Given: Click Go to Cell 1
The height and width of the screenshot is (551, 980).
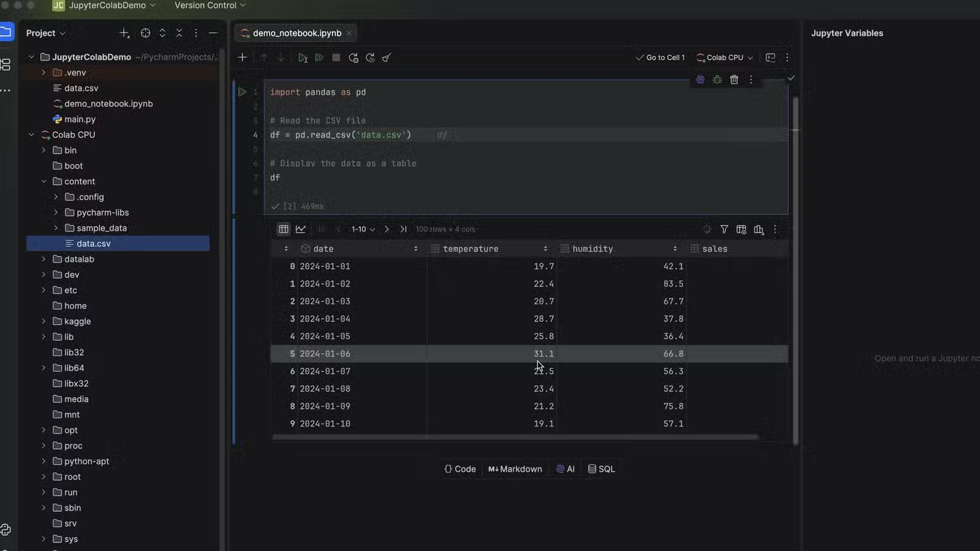Looking at the screenshot, I should (661, 57).
